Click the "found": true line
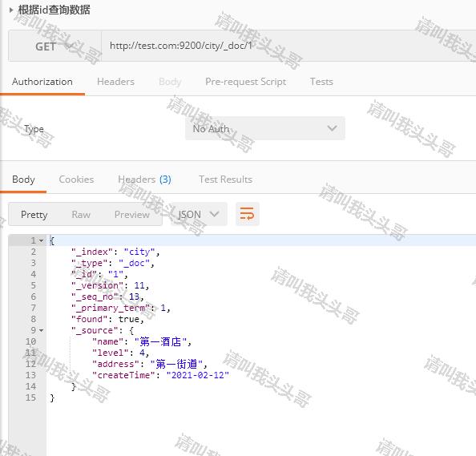476x456 pixels. [107, 320]
